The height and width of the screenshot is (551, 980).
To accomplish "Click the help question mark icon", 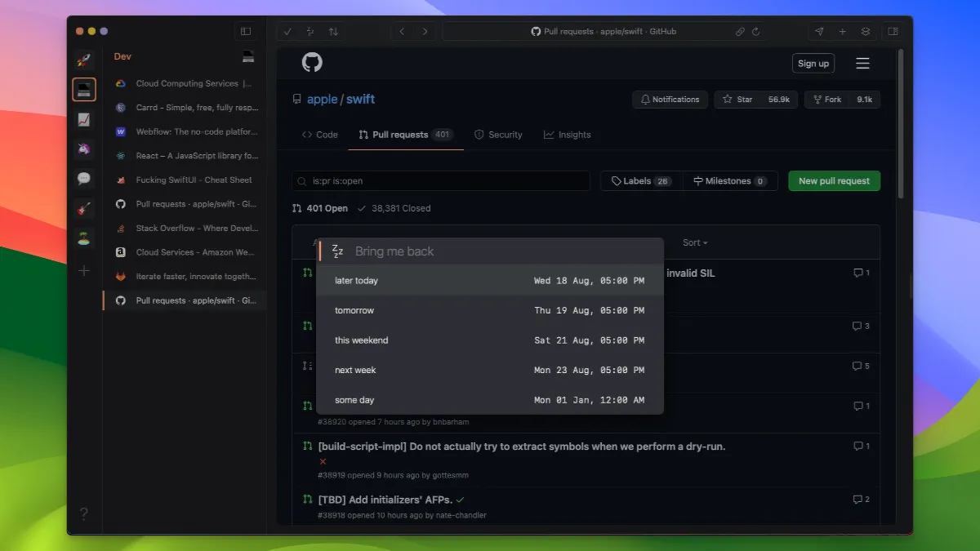I will click(x=84, y=513).
